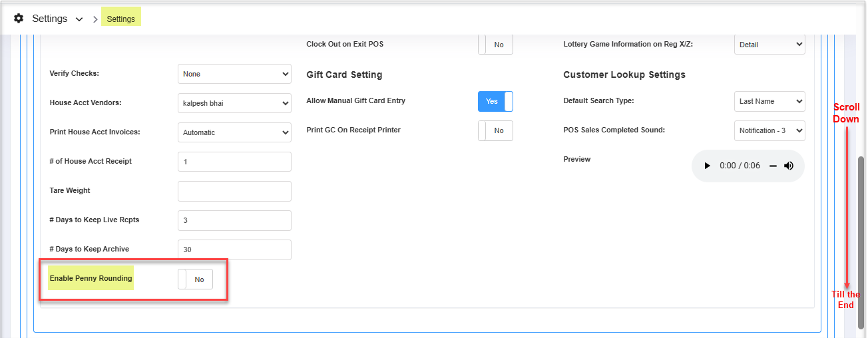Open House Acct Vendors dropdown
The width and height of the screenshot is (868, 338).
click(234, 103)
